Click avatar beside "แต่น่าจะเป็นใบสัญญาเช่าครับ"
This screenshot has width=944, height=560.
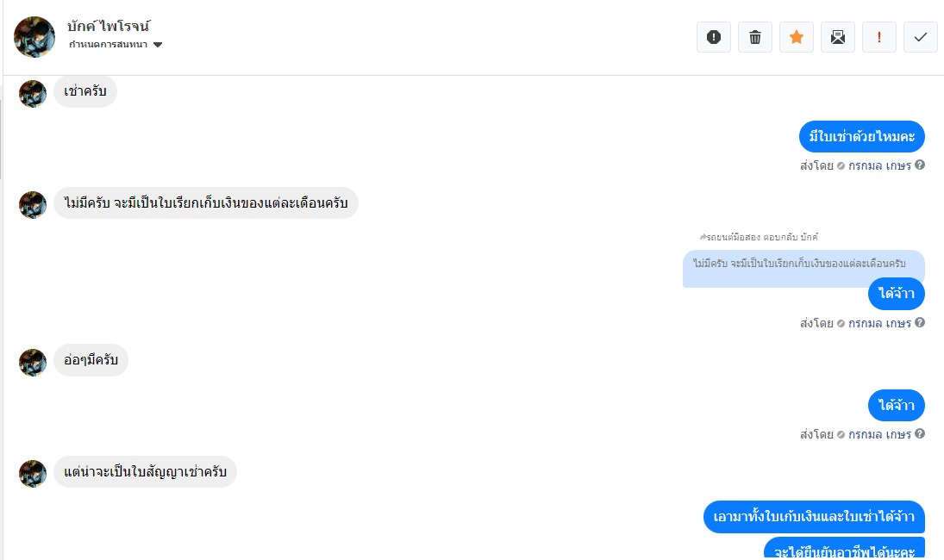33,473
